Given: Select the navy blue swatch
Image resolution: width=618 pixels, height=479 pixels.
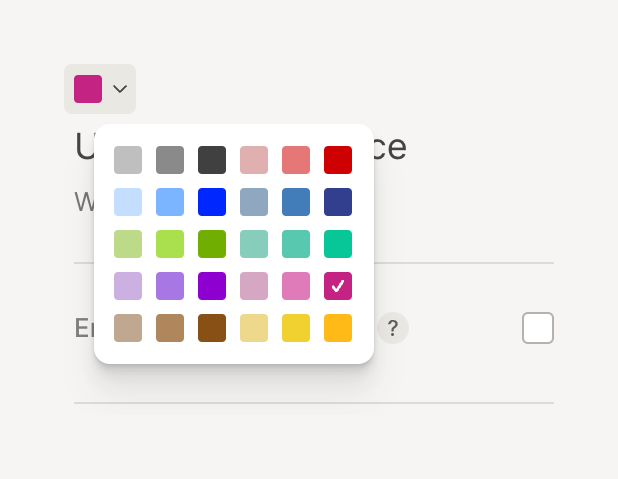Looking at the screenshot, I should pyautogui.click(x=338, y=202).
